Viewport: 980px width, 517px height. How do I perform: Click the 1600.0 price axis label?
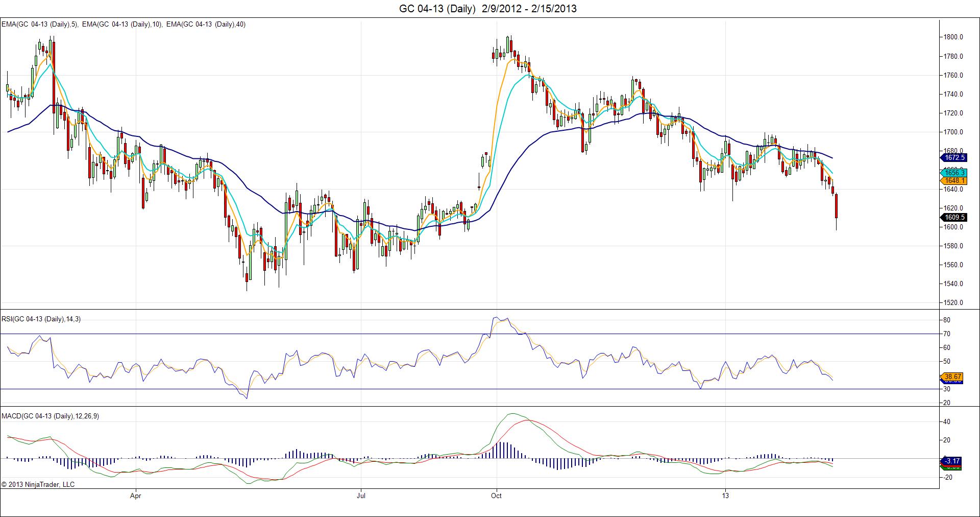[x=953, y=227]
